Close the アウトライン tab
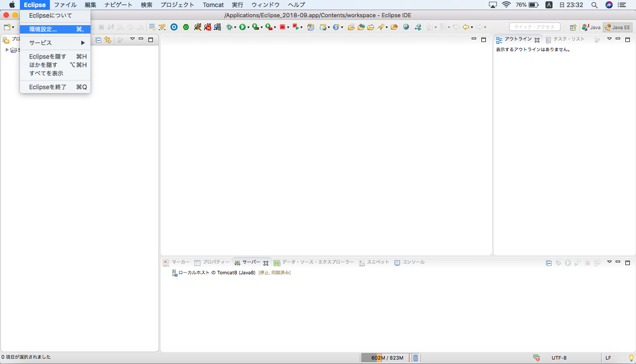The image size is (636, 364). pyautogui.click(x=537, y=40)
